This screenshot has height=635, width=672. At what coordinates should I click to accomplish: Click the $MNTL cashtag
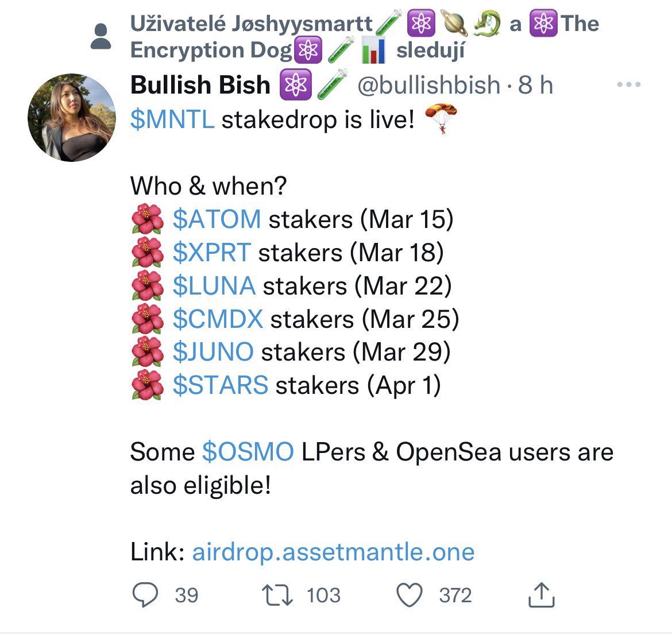coord(172,120)
